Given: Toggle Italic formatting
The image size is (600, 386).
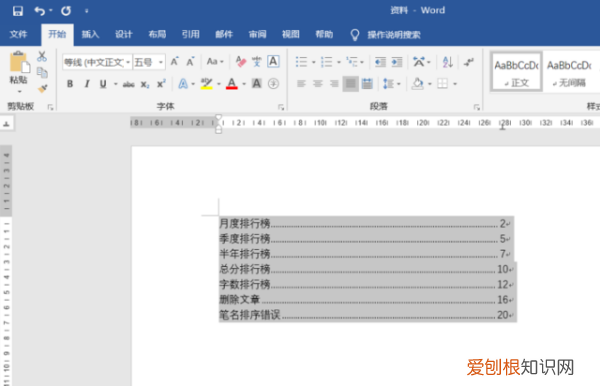Looking at the screenshot, I should (x=87, y=84).
